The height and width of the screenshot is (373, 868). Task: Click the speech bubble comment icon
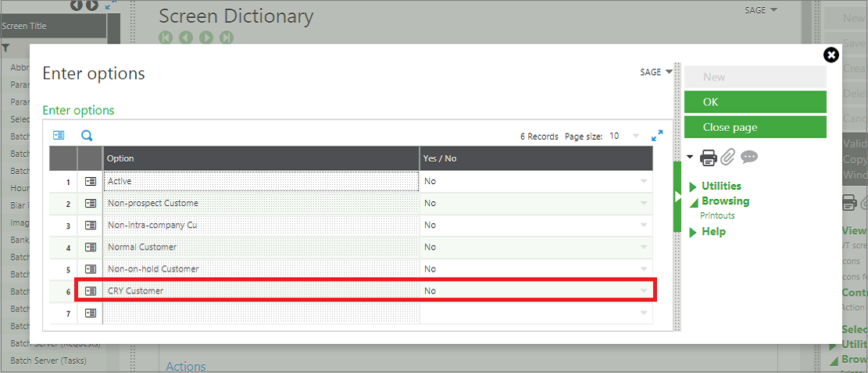pos(749,157)
